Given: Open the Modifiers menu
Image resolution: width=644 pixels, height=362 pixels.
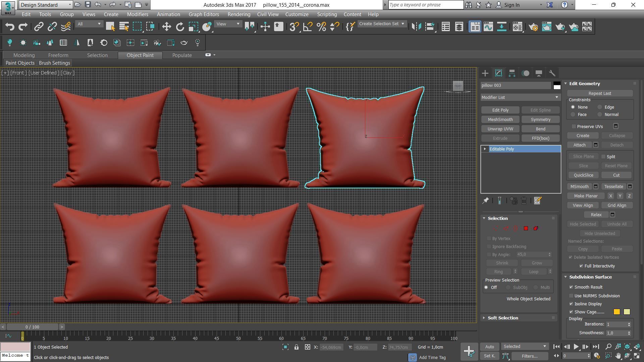Looking at the screenshot, I should click(138, 14).
